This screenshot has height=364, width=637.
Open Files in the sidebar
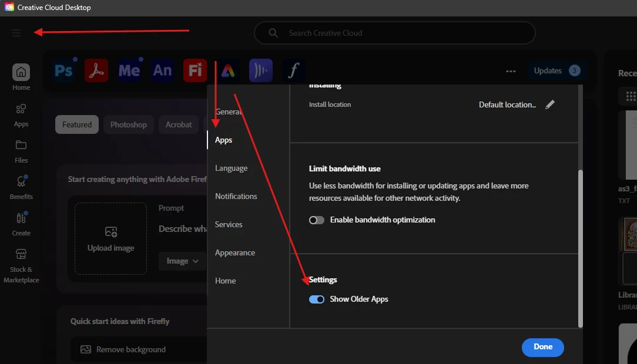point(21,152)
